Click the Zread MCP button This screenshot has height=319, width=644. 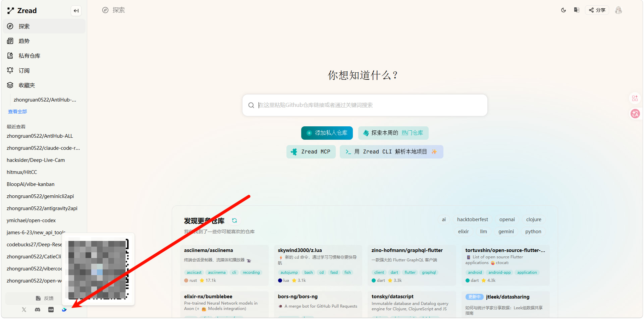311,152
